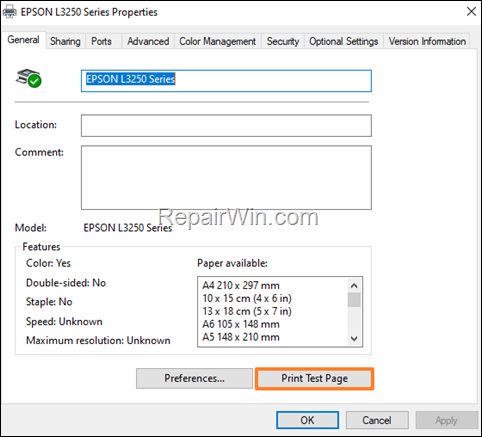Open the Ports tab

click(x=101, y=41)
